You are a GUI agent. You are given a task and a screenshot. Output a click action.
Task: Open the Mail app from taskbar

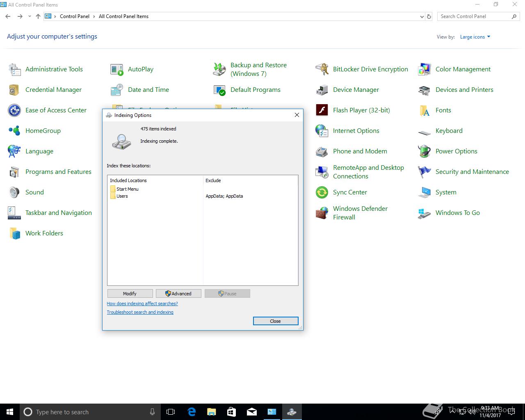(252, 412)
